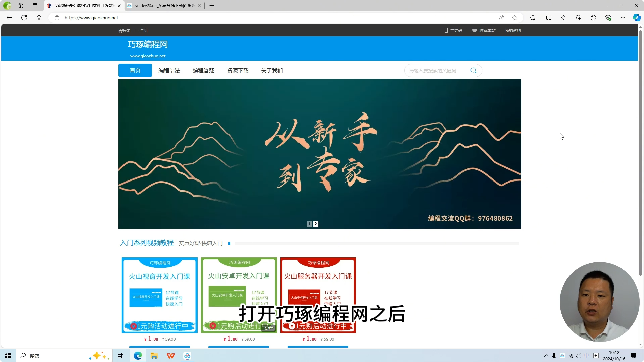Open File Explorer from taskbar
The image size is (644, 362).
coord(154,356)
